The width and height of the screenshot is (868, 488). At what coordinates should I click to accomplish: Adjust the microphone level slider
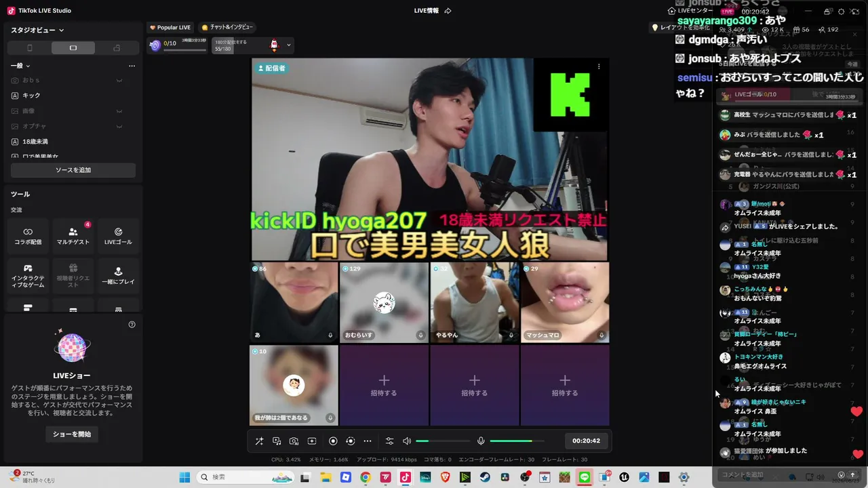click(517, 441)
